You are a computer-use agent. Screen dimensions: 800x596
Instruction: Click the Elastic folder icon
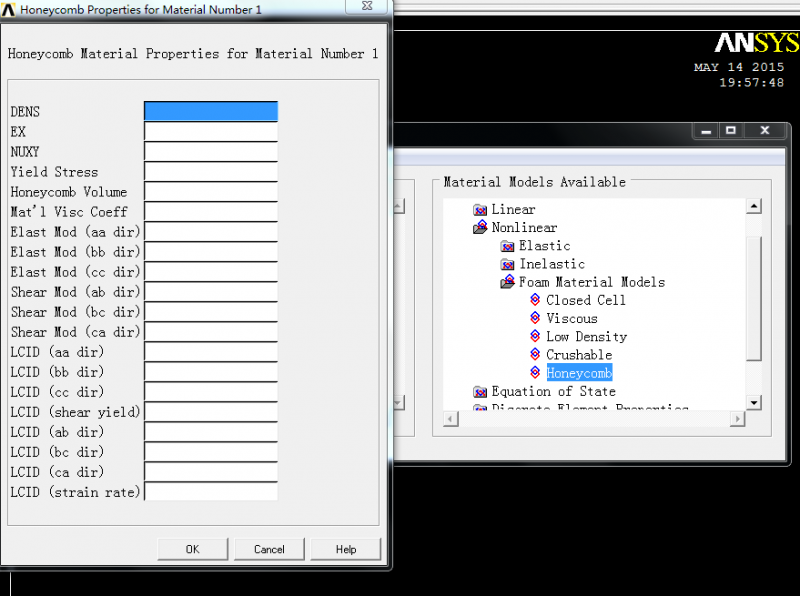click(507, 246)
